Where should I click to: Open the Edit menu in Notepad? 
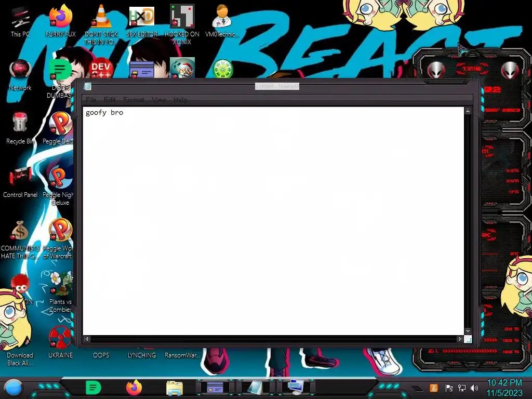[x=110, y=100]
